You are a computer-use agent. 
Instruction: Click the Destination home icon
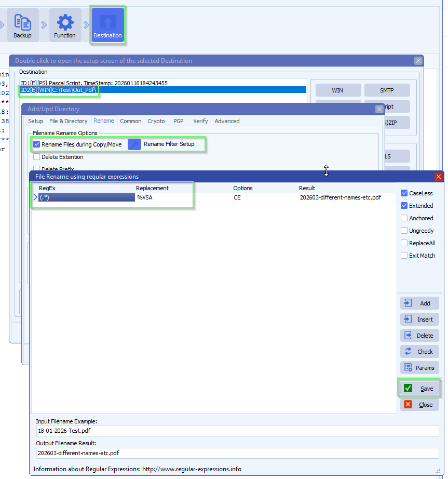[x=107, y=24]
